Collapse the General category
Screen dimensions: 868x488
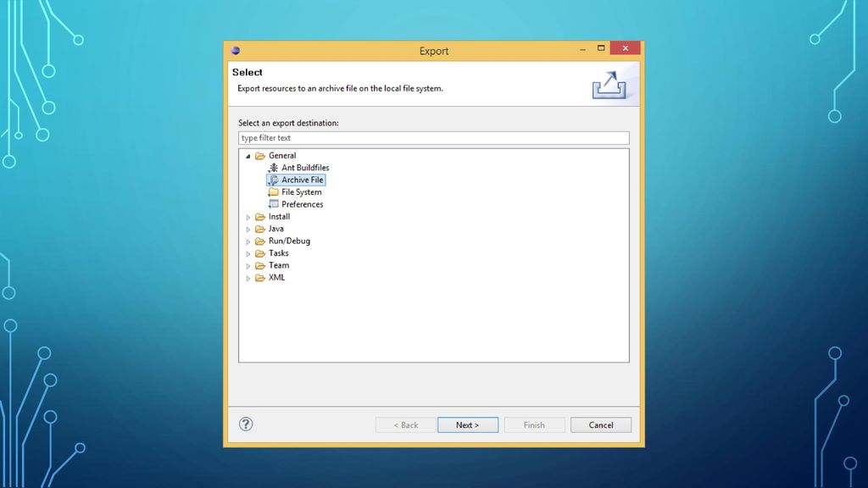coord(248,156)
